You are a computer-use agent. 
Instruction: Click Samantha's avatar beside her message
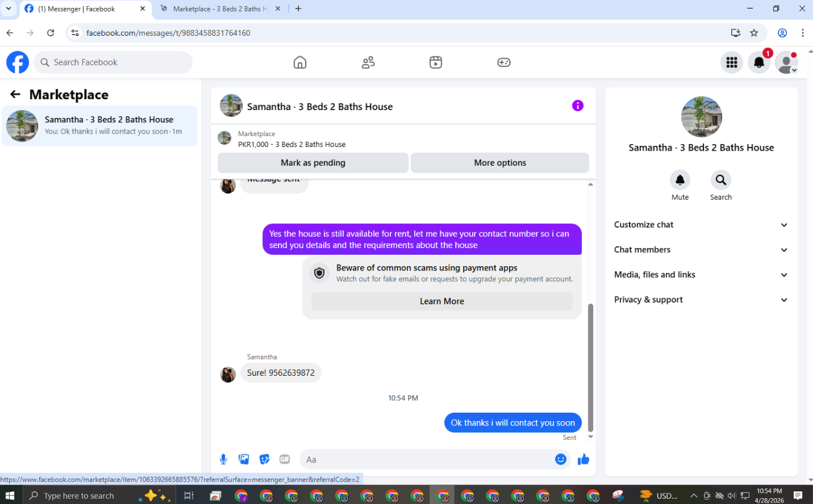[228, 375]
